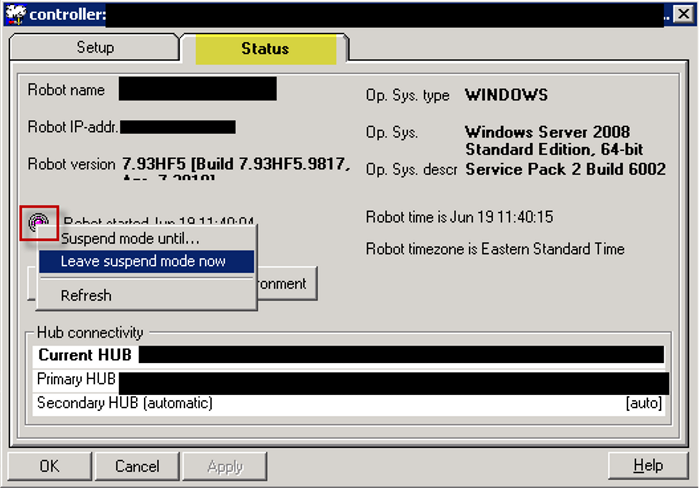Click the partially hidden Environment button
The height and width of the screenshot is (488, 700).
(286, 283)
